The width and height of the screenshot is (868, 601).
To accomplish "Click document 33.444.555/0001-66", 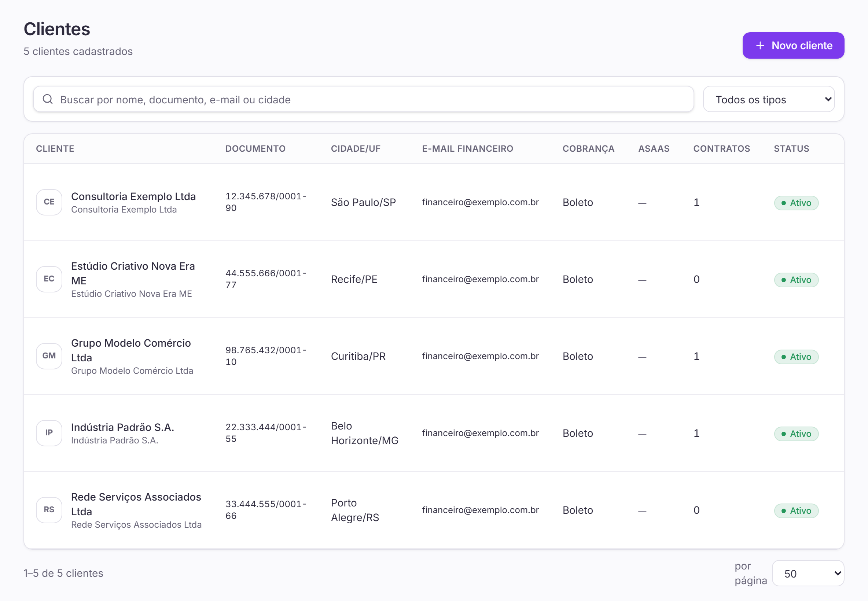I will (266, 510).
